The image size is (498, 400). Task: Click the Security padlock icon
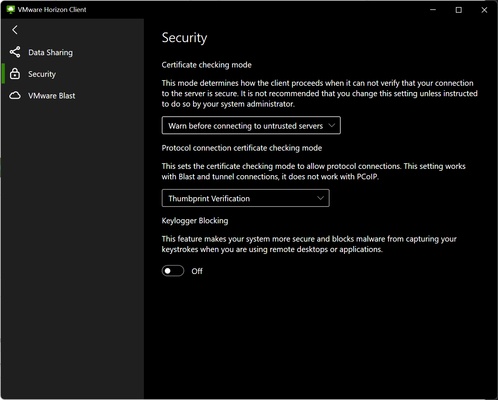[x=15, y=74]
